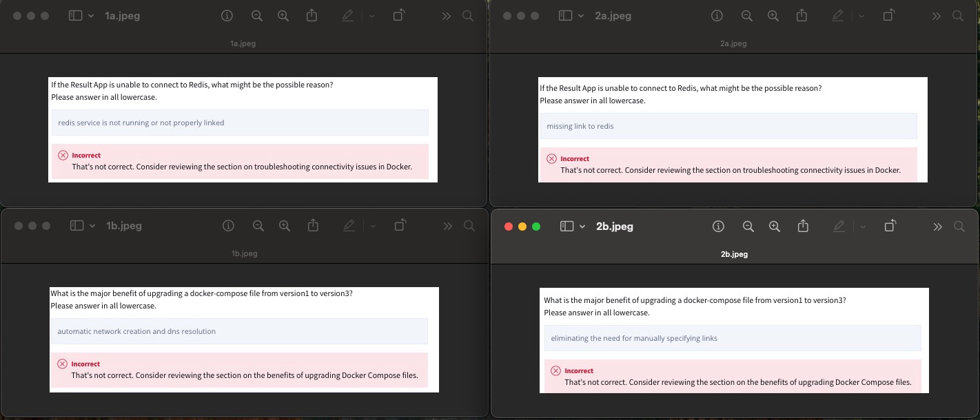Open sidebar view in 1a.jpeg window

(76, 16)
